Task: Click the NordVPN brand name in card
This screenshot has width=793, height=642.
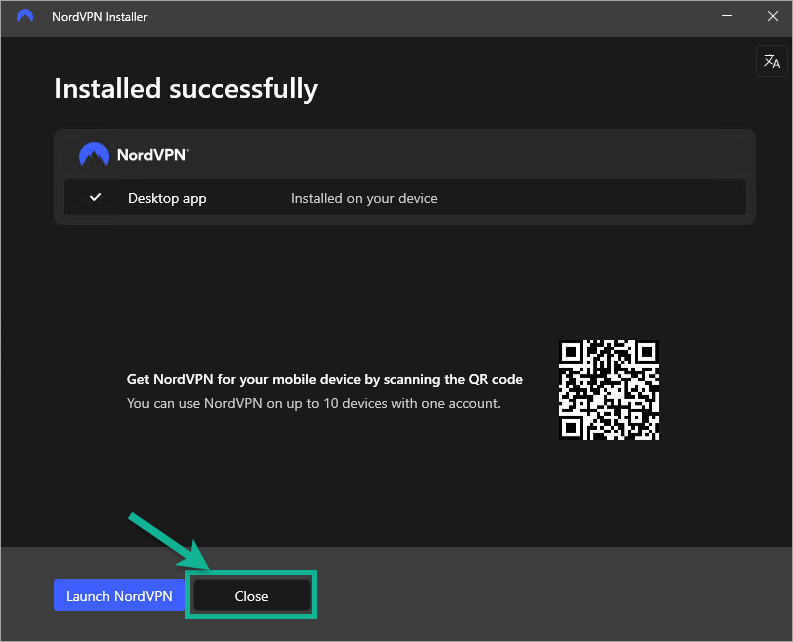Action: [153, 155]
